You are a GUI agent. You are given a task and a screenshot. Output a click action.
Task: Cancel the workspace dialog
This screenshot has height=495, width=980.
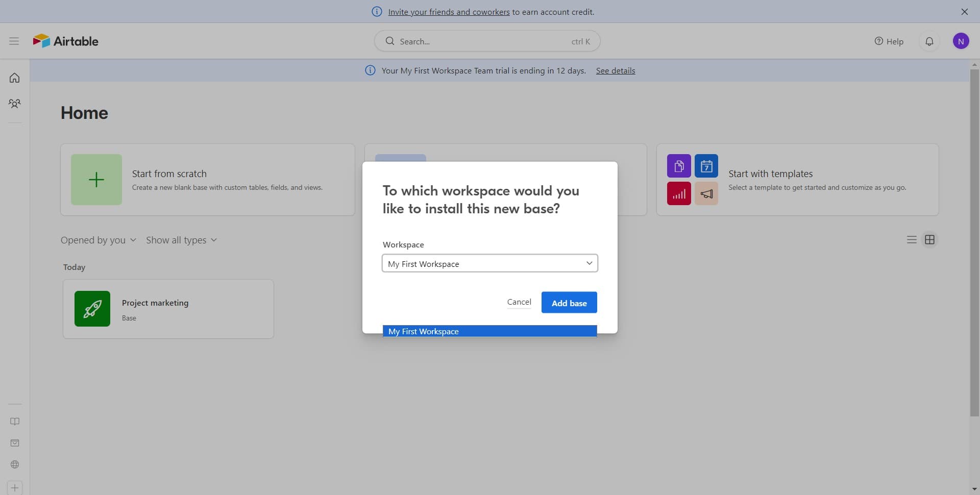[519, 302]
